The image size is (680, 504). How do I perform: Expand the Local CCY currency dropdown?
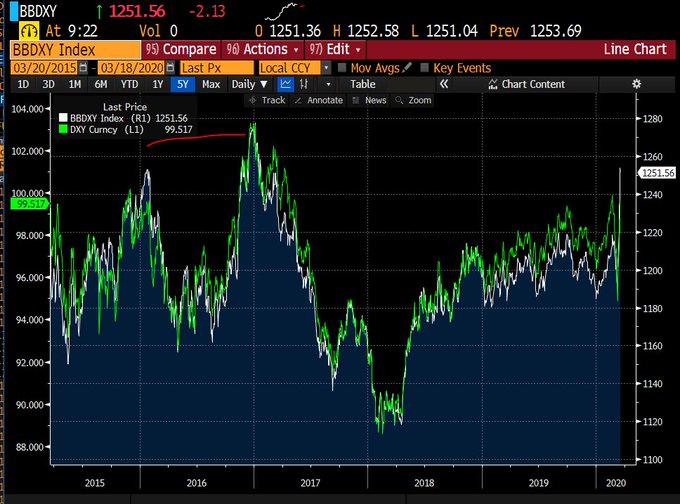pyautogui.click(x=326, y=68)
